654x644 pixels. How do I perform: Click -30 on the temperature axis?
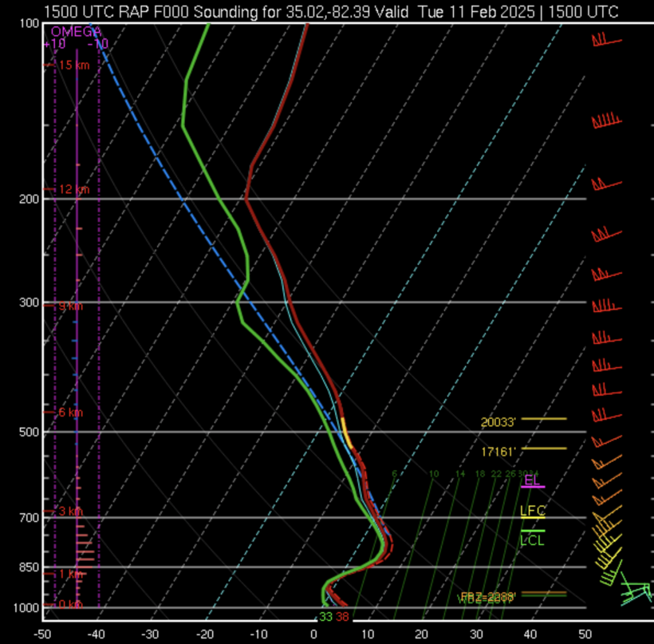click(150, 634)
